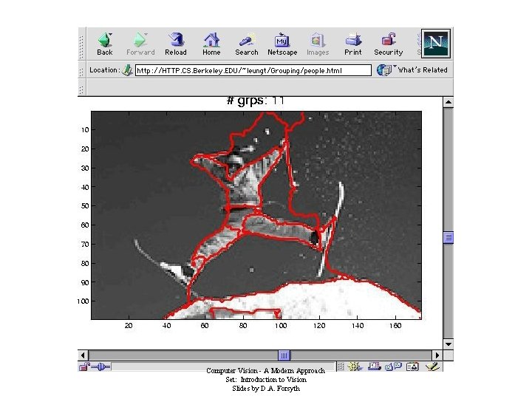Image resolution: width=532 pixels, height=399 pixels.
Task: Click the status bar security lock icon
Action: 83,366
